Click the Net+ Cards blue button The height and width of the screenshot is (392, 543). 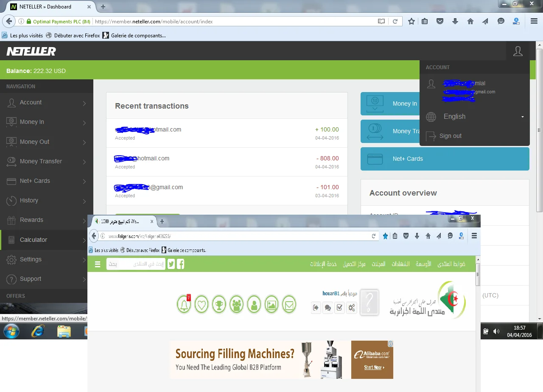point(445,159)
